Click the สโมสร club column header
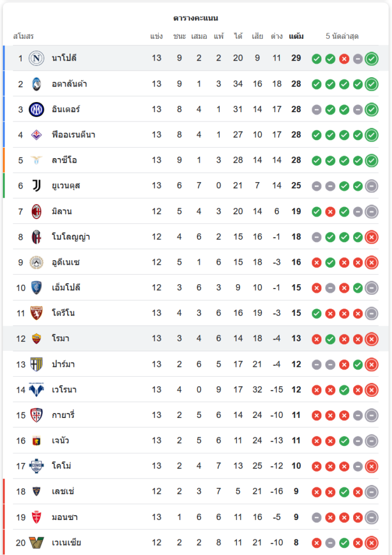392x555 pixels. tap(23, 37)
